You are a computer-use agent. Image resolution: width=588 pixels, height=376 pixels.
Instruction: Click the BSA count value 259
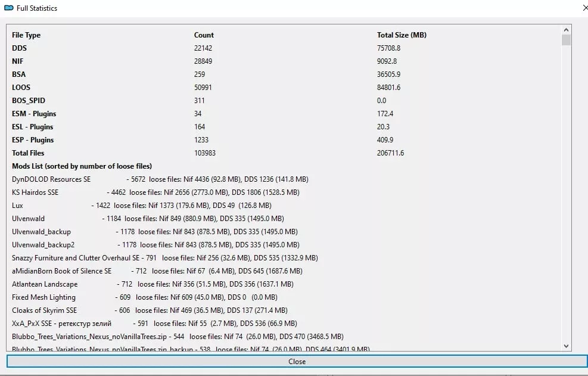coord(200,74)
